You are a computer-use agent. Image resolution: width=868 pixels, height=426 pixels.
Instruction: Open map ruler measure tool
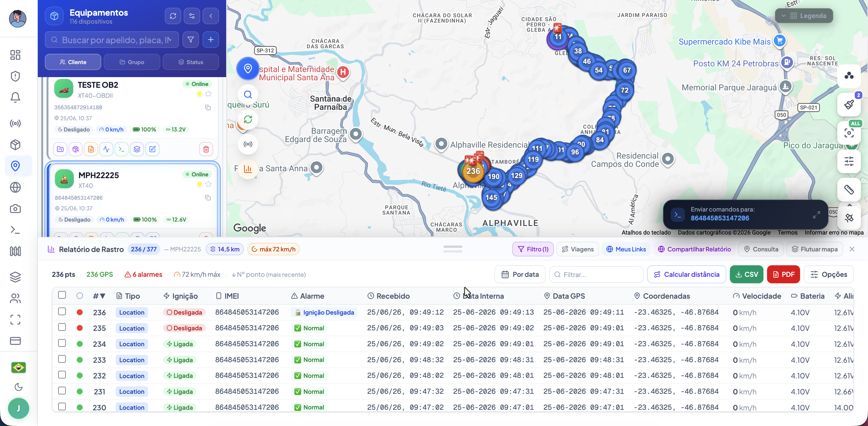[x=849, y=190]
